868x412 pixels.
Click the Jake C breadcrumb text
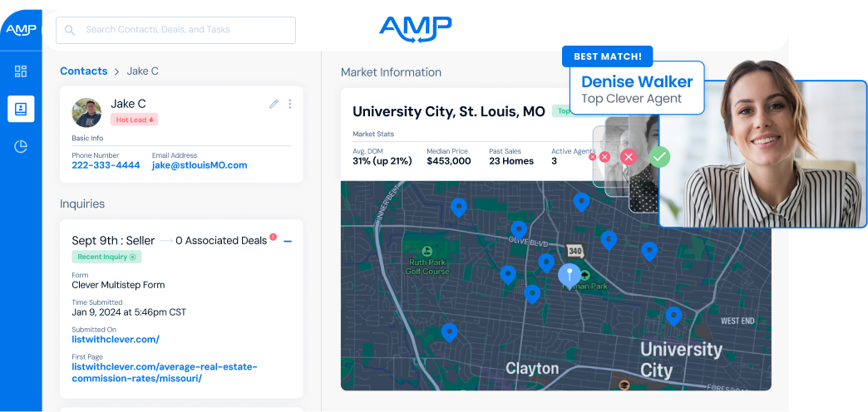point(143,71)
